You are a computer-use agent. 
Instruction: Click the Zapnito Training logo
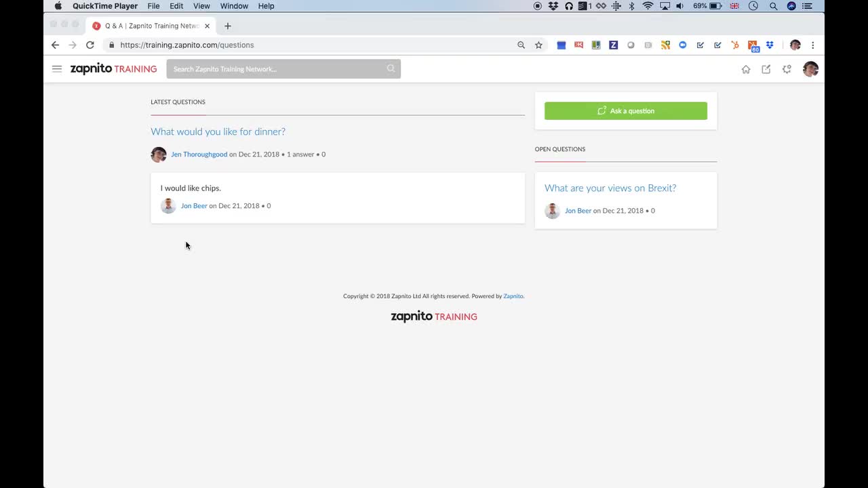pos(113,69)
